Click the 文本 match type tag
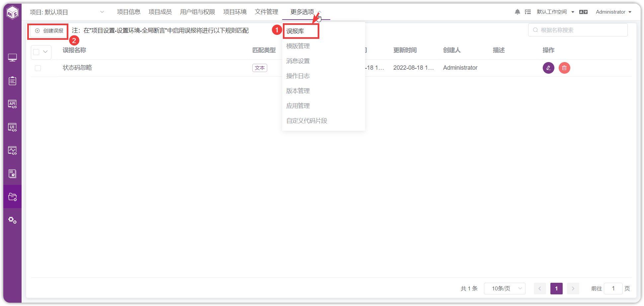The image size is (644, 306). point(260,68)
